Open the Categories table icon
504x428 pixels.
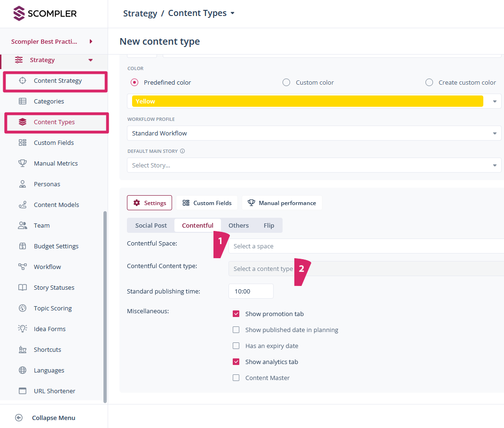23,101
